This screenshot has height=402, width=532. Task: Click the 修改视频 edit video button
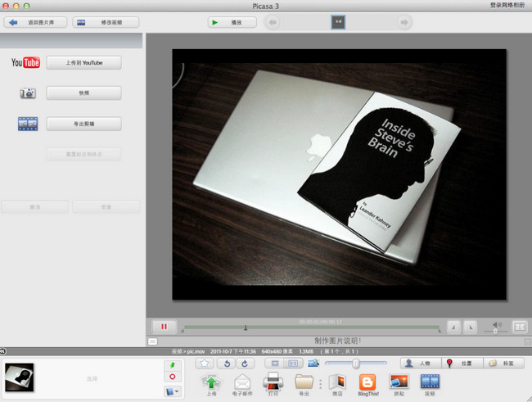pyautogui.click(x=106, y=22)
